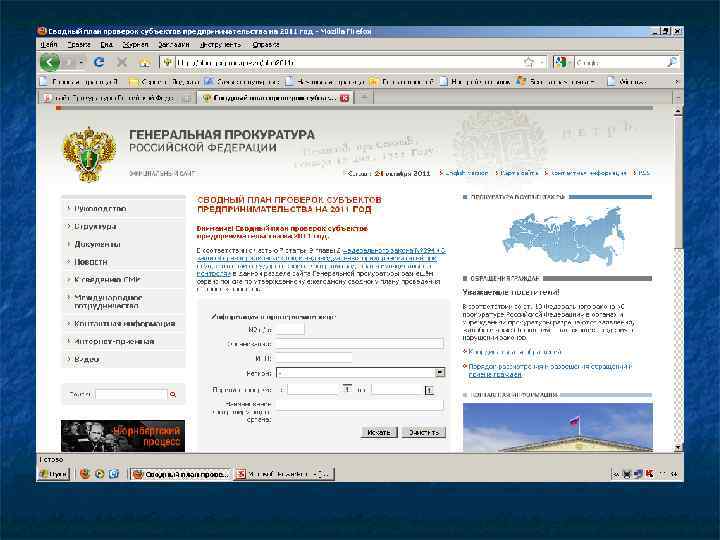Reload the page with the blue refresh icon
720x540 pixels.
(99, 62)
